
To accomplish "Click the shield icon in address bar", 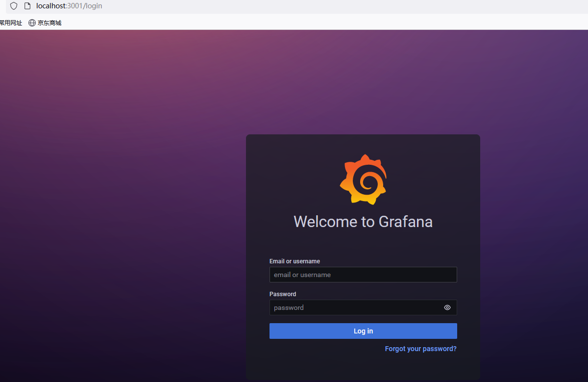I will point(14,6).
